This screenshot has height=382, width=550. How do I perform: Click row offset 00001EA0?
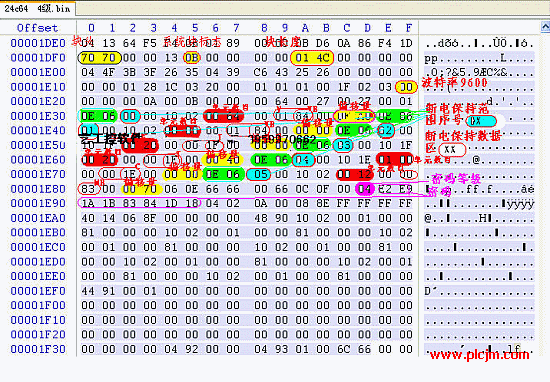(x=38, y=218)
